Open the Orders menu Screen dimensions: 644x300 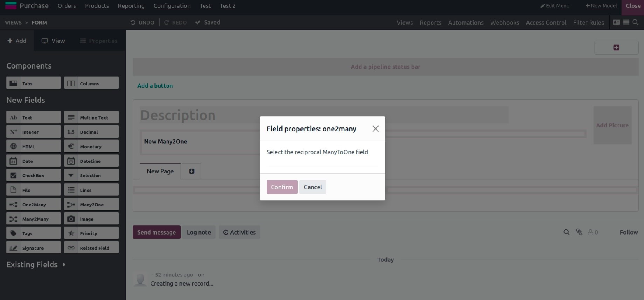coord(67,6)
